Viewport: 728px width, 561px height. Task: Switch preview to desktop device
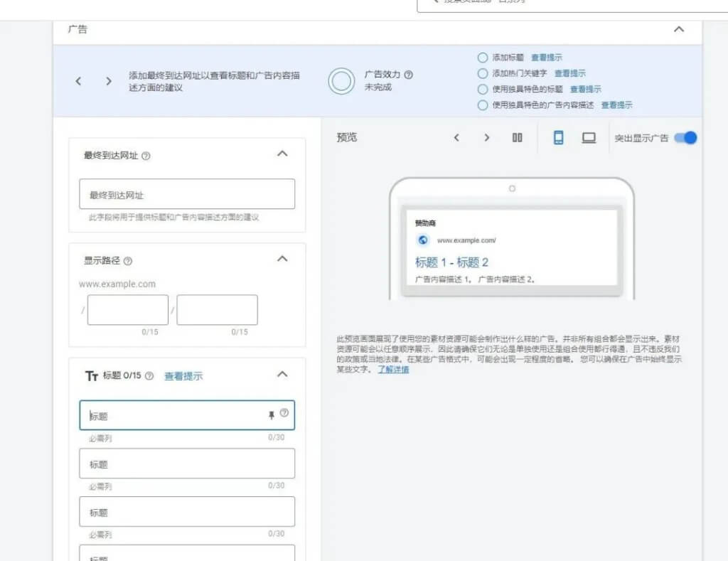pyautogui.click(x=589, y=137)
